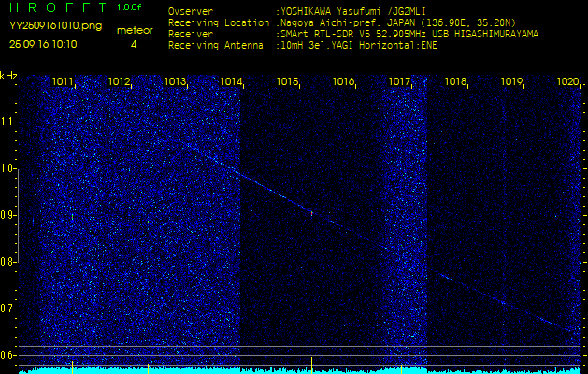
Task: Click the 1020 time axis marker
Action: (567, 81)
